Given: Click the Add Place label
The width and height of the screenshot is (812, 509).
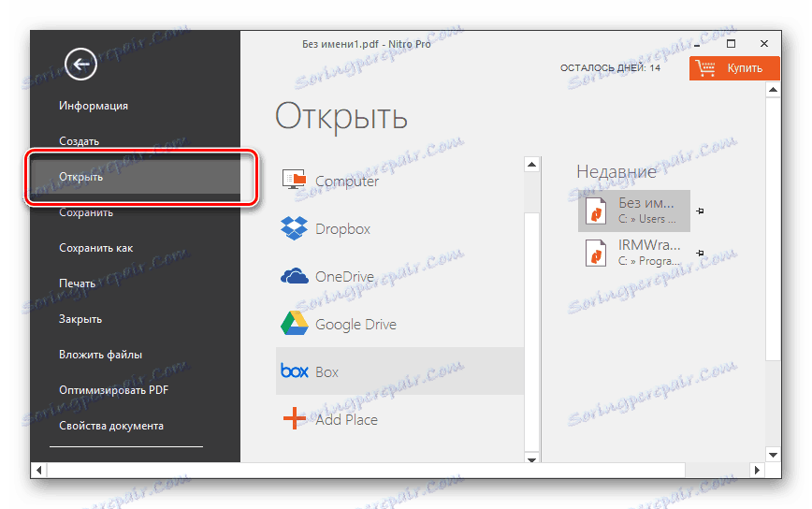Looking at the screenshot, I should tap(346, 419).
